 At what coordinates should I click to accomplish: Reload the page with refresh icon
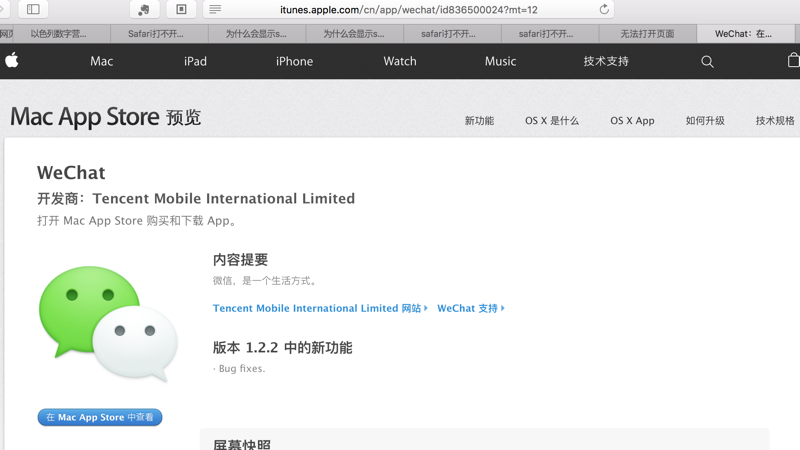(x=604, y=9)
